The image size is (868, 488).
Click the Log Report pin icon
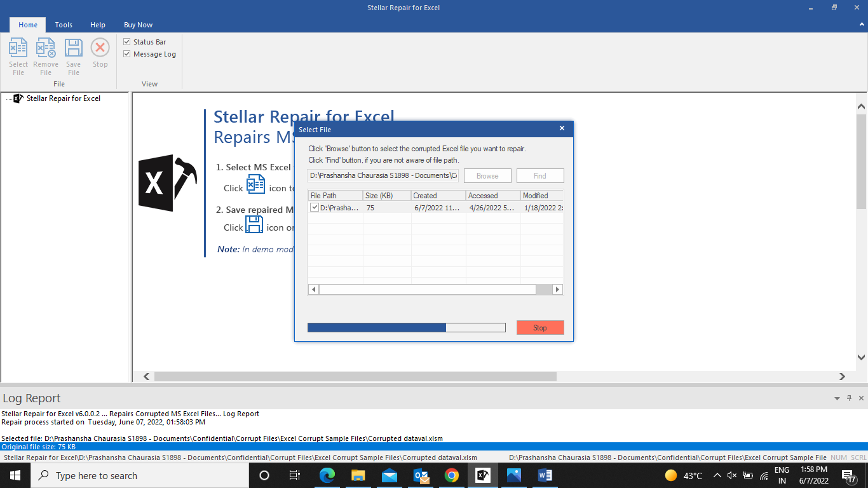850,398
